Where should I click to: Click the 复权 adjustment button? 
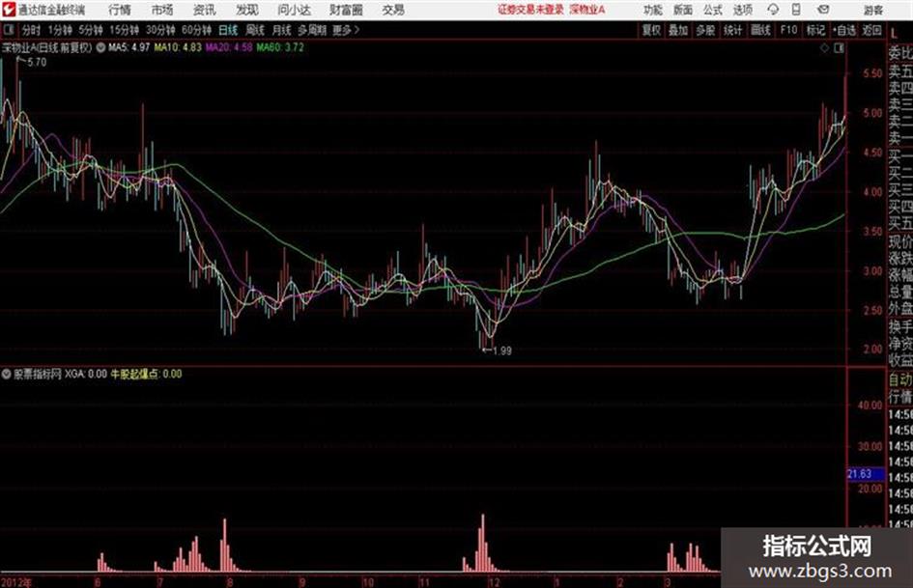tap(651, 30)
